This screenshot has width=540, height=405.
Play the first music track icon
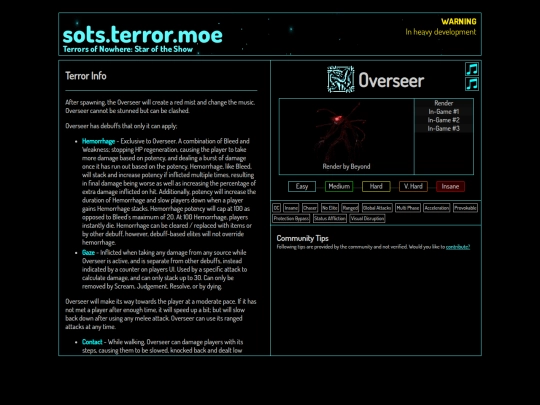pos(472,69)
